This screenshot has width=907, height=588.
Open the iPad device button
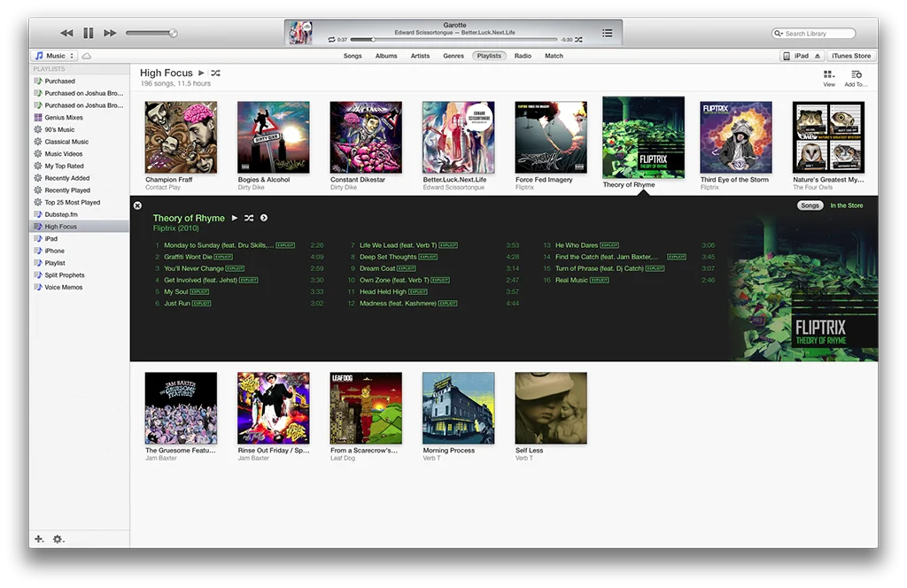click(801, 56)
